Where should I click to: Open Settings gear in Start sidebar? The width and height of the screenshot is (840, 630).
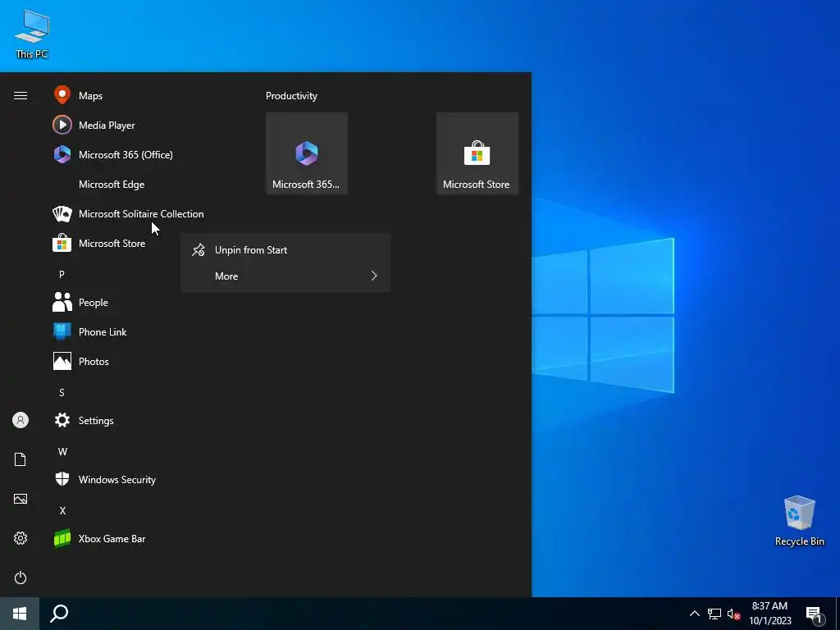click(21, 538)
